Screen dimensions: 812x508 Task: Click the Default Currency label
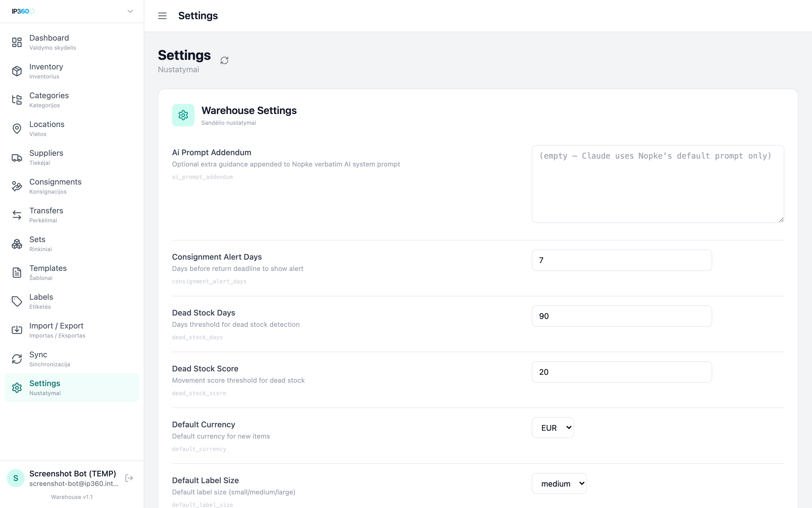pos(203,425)
